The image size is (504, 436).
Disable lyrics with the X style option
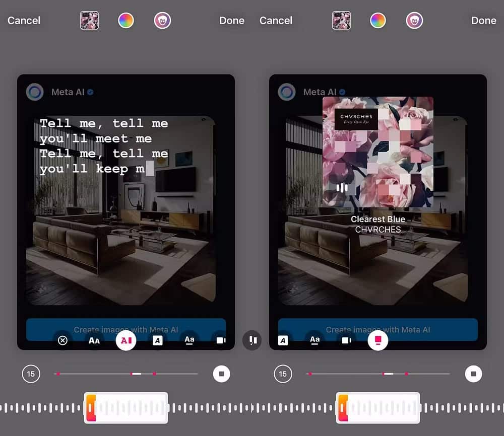pos(63,340)
